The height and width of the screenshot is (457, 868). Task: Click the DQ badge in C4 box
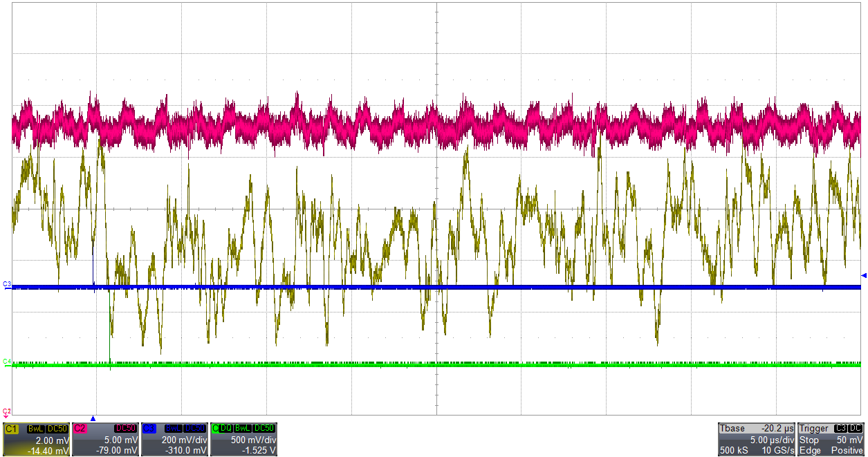(x=225, y=428)
